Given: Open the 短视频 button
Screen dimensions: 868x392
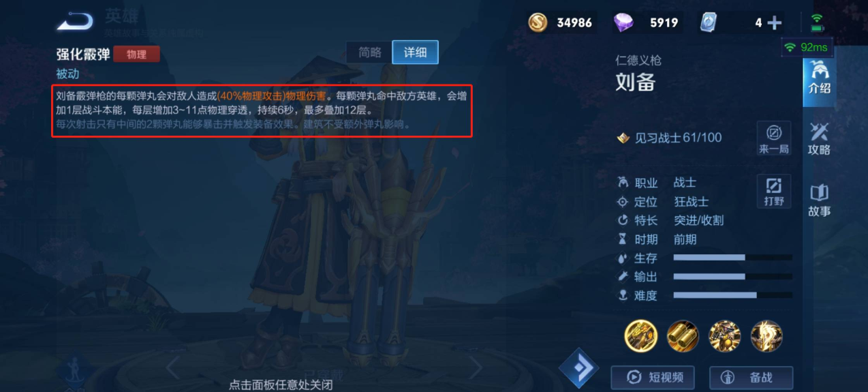Looking at the screenshot, I should [652, 377].
